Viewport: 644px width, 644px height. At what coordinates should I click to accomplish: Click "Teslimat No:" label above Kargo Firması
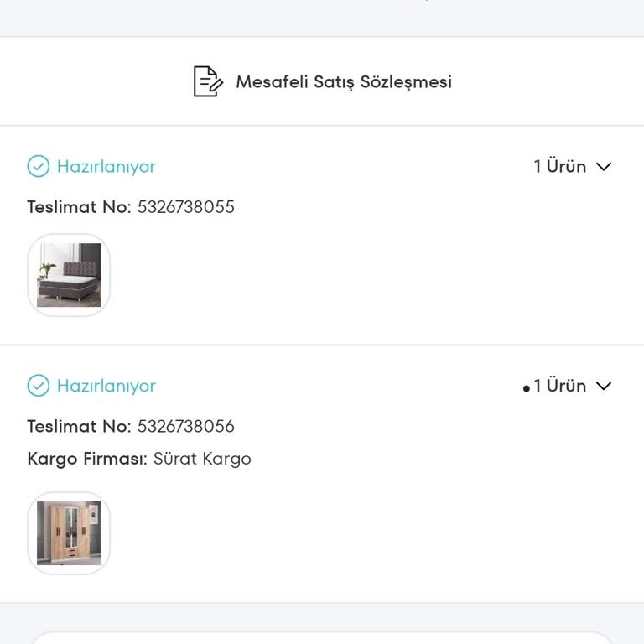point(79,426)
